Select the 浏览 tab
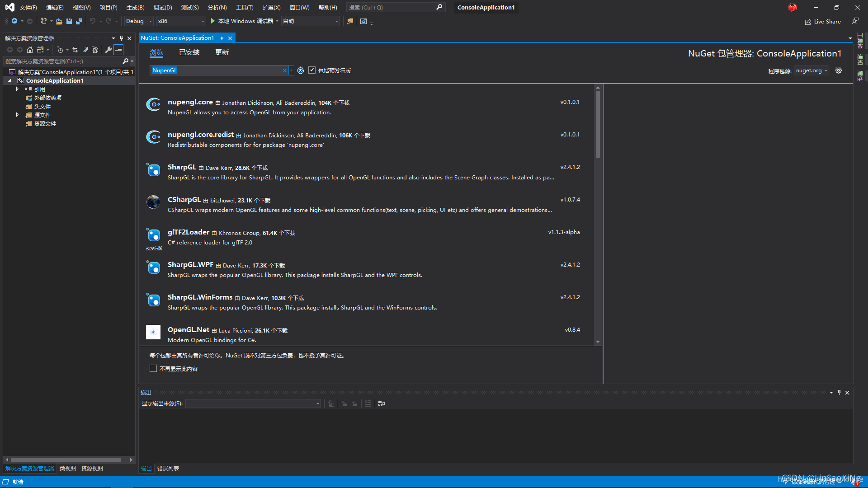Screen dimensions: 868x488 pyautogui.click(x=156, y=52)
